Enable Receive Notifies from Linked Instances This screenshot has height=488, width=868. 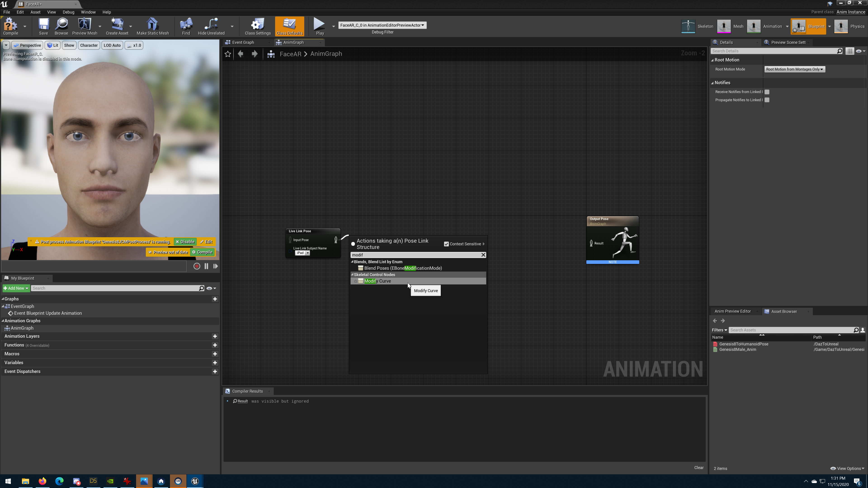click(767, 92)
